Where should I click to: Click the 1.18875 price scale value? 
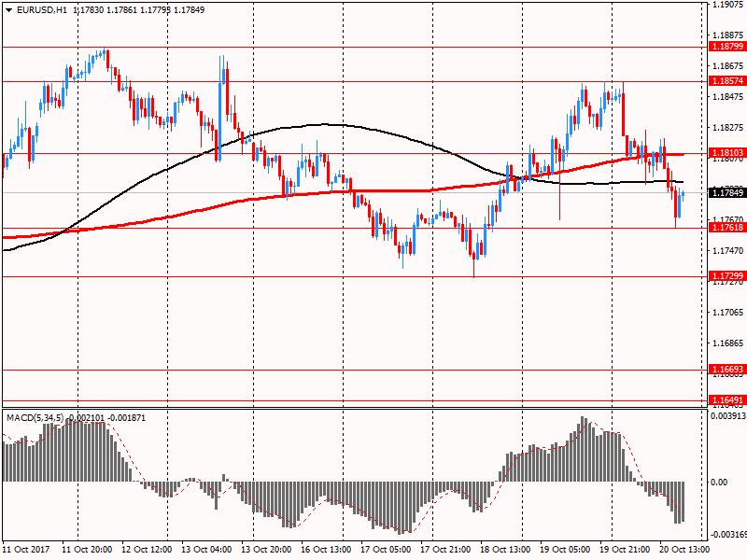pos(728,35)
